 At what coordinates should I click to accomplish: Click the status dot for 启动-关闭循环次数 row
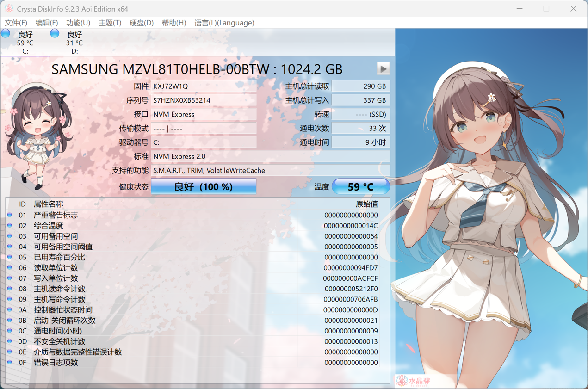[10, 320]
